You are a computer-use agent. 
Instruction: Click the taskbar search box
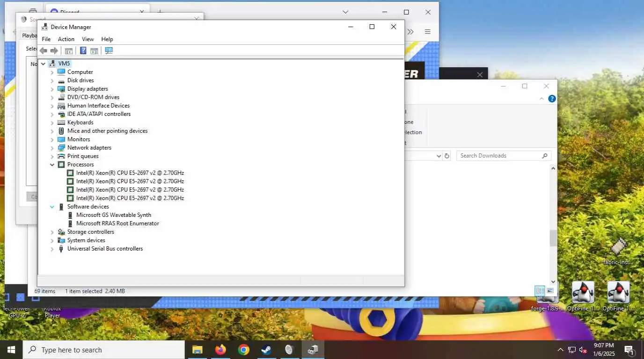coord(103,350)
